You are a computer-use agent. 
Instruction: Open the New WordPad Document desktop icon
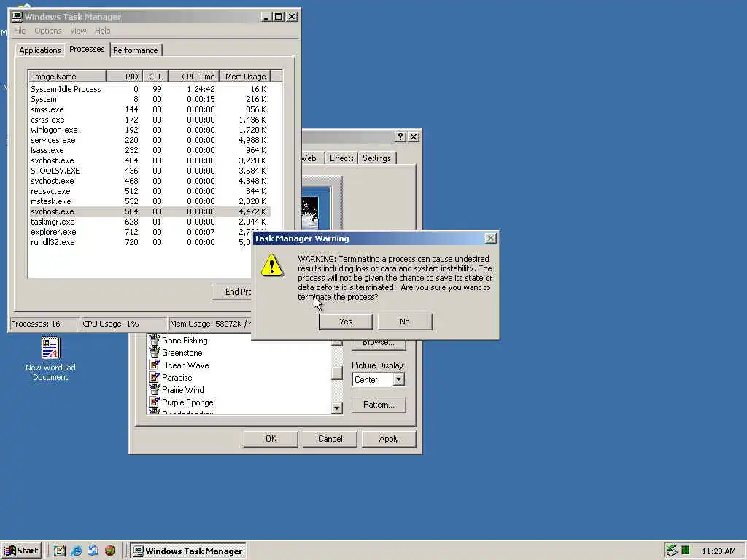click(50, 359)
